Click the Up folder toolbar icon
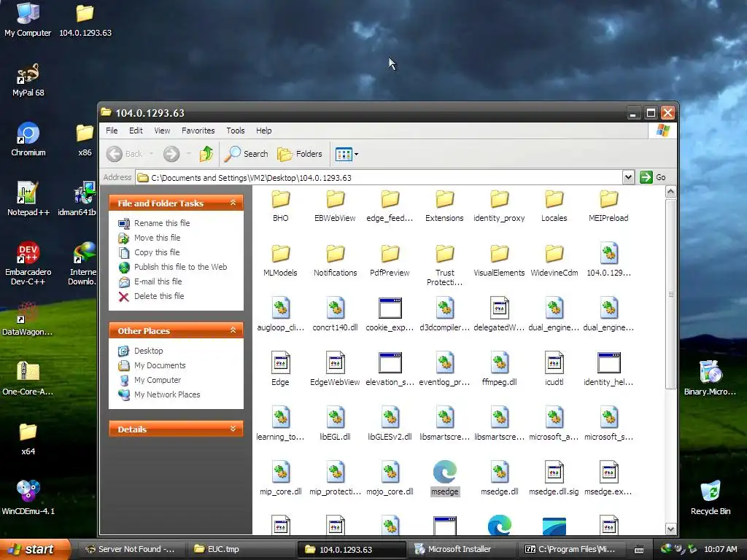This screenshot has width=747, height=560. coord(206,154)
